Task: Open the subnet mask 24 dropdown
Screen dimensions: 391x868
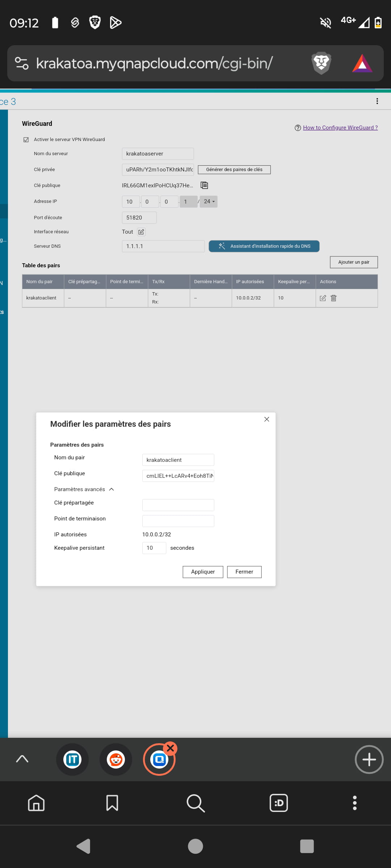Action: coord(209,201)
